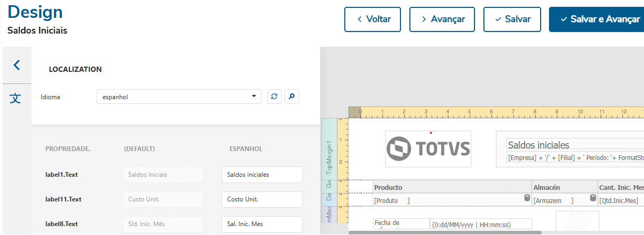
Task: Click the database icon in Produto cell
Action: (x=527, y=198)
